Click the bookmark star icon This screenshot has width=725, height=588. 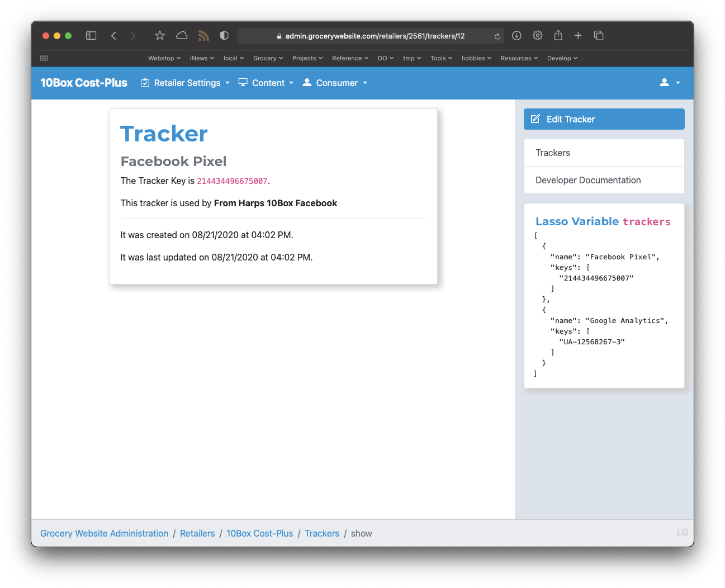[160, 36]
